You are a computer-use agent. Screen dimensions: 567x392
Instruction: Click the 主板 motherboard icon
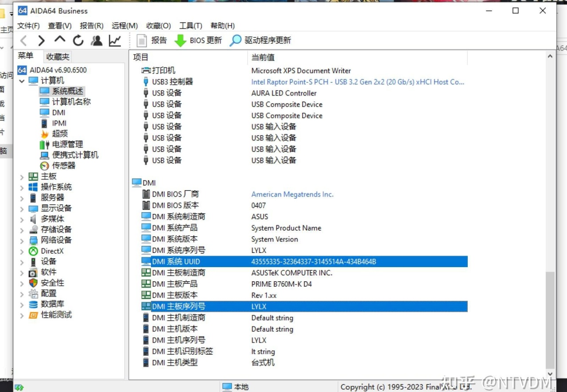[x=33, y=177]
